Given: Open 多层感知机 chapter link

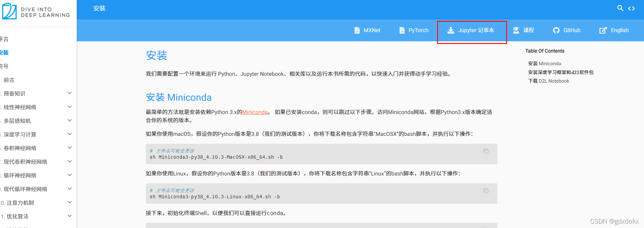Looking at the screenshot, I should (16, 121).
